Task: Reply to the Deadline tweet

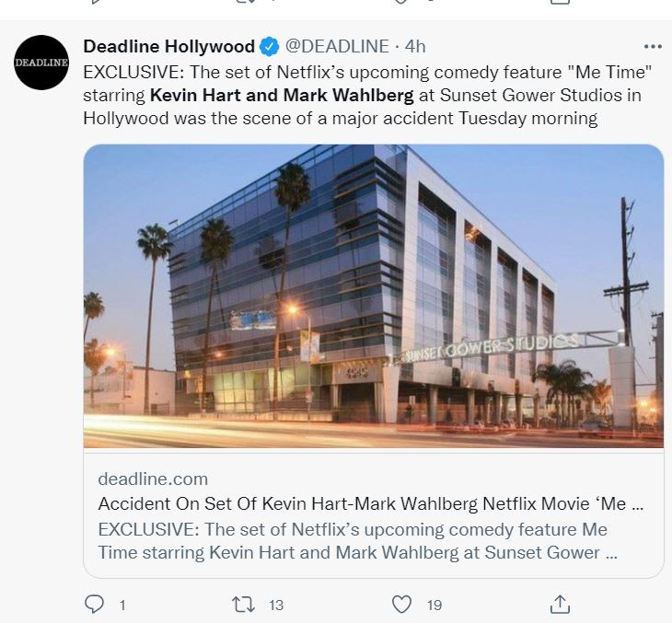Action: coord(94,604)
